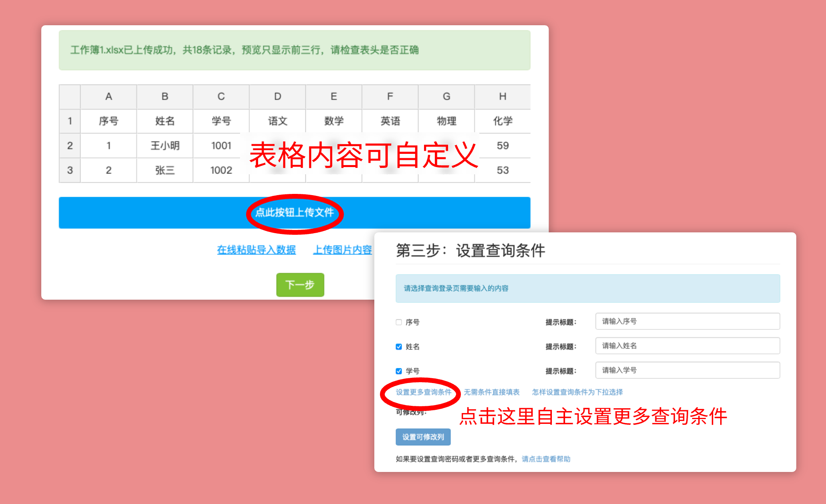Select column header 'H' in the preview table

pyautogui.click(x=503, y=97)
